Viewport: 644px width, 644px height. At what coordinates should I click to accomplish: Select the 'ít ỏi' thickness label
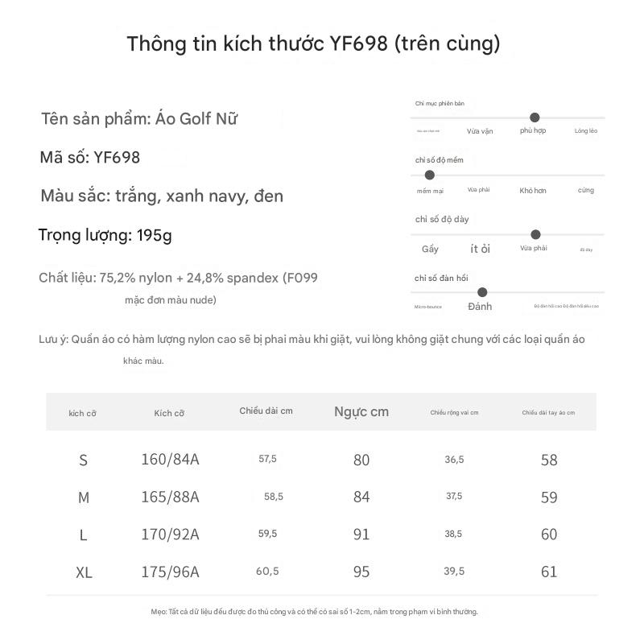(x=480, y=249)
